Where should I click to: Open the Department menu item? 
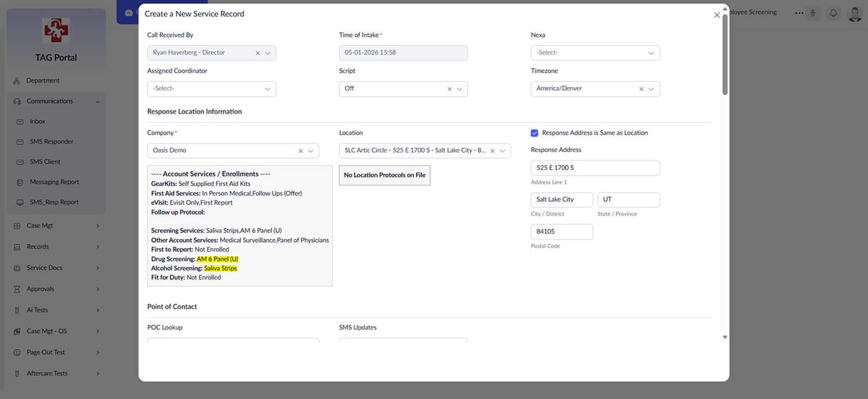coord(43,81)
